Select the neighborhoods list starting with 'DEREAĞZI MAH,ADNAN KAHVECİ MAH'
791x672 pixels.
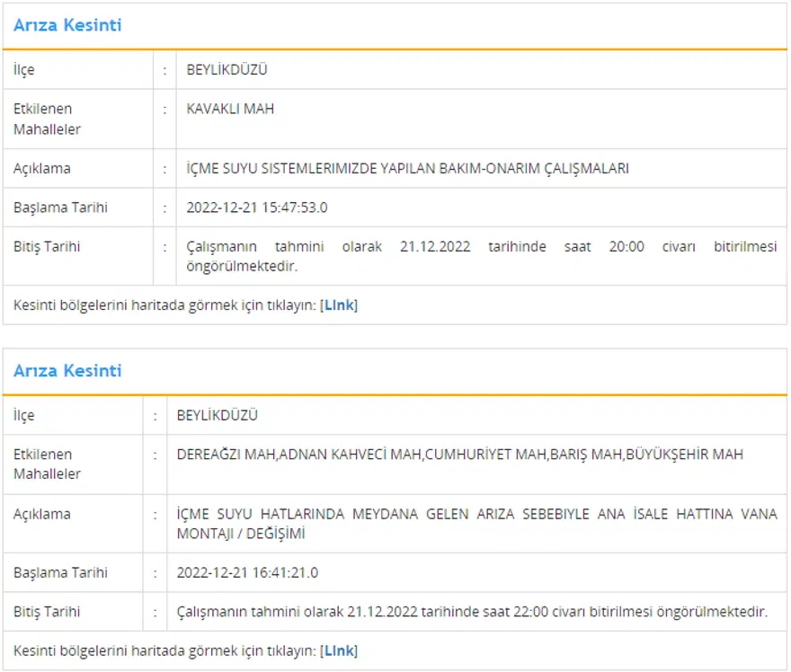click(460, 455)
